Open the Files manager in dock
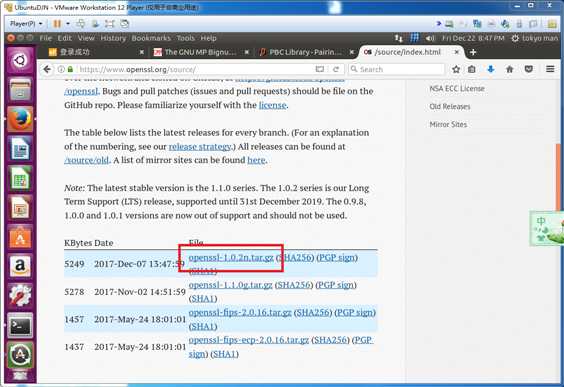Image resolution: width=564 pixels, height=387 pixels. (x=20, y=90)
